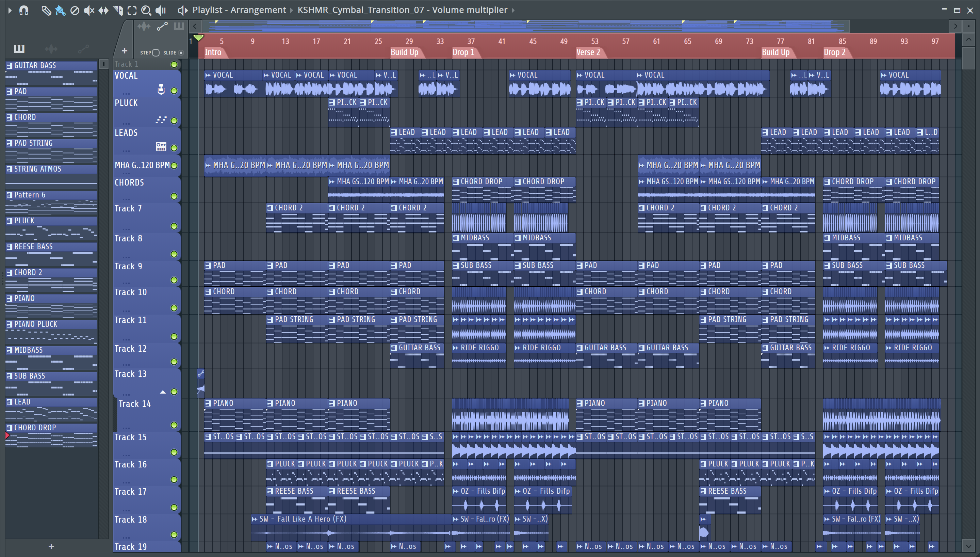Click the vertical playlist scrollbar thumb

pyautogui.click(x=968, y=58)
